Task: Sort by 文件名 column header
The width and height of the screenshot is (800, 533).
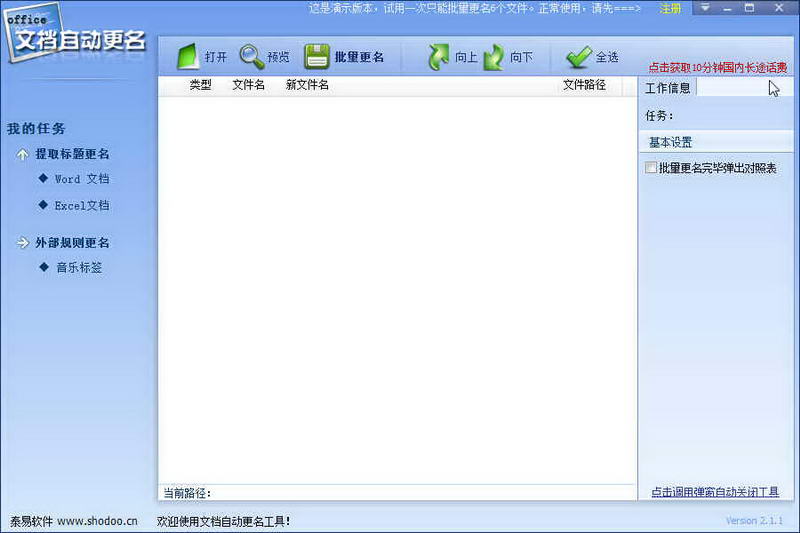Action: click(248, 85)
